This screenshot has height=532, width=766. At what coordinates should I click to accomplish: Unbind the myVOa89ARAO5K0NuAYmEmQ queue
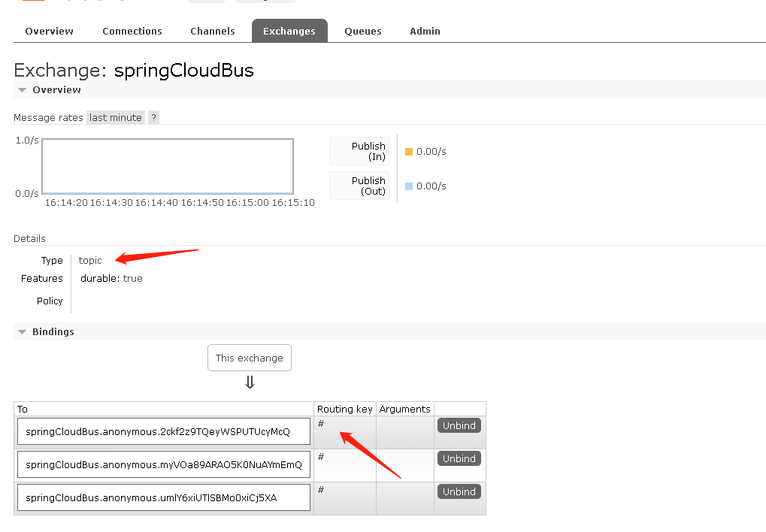pos(459,458)
